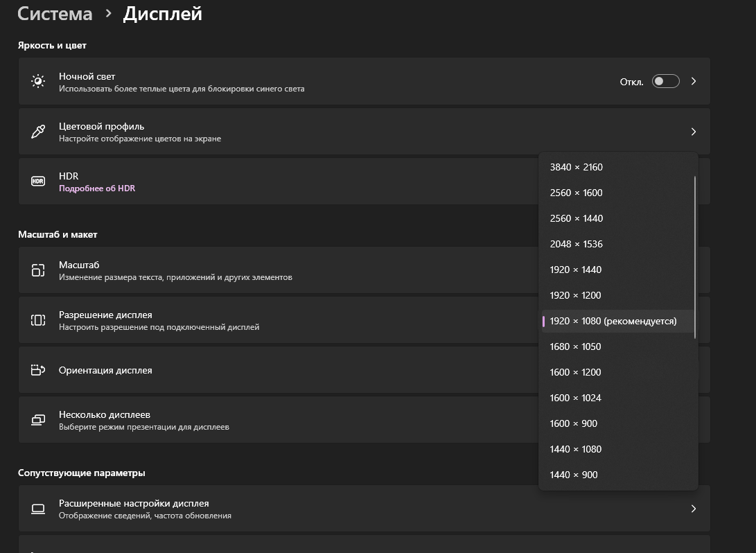Click the Scale icon
The image size is (756, 553).
(x=38, y=270)
